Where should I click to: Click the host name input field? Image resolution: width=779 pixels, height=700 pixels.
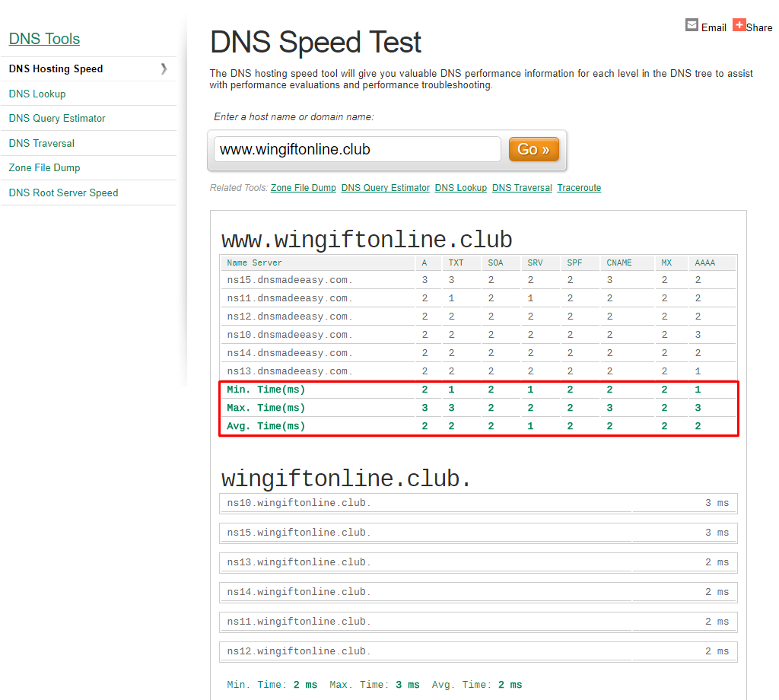[358, 149]
